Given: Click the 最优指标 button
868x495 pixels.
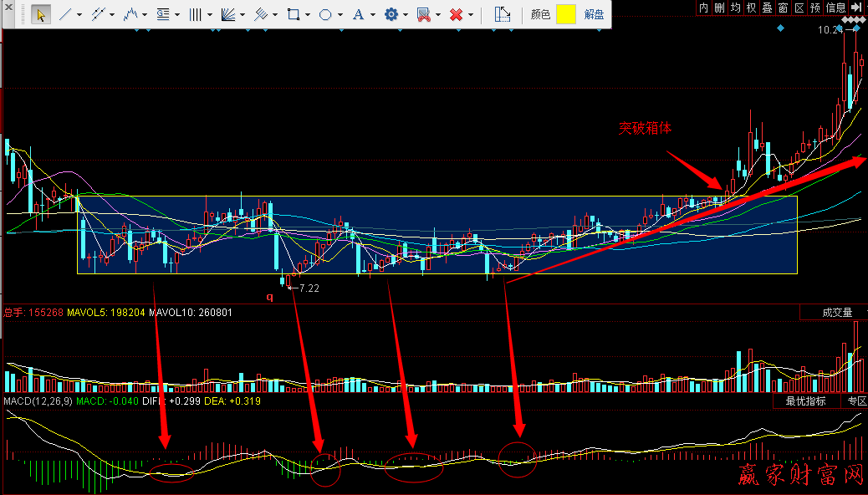Looking at the screenshot, I should 805,401.
